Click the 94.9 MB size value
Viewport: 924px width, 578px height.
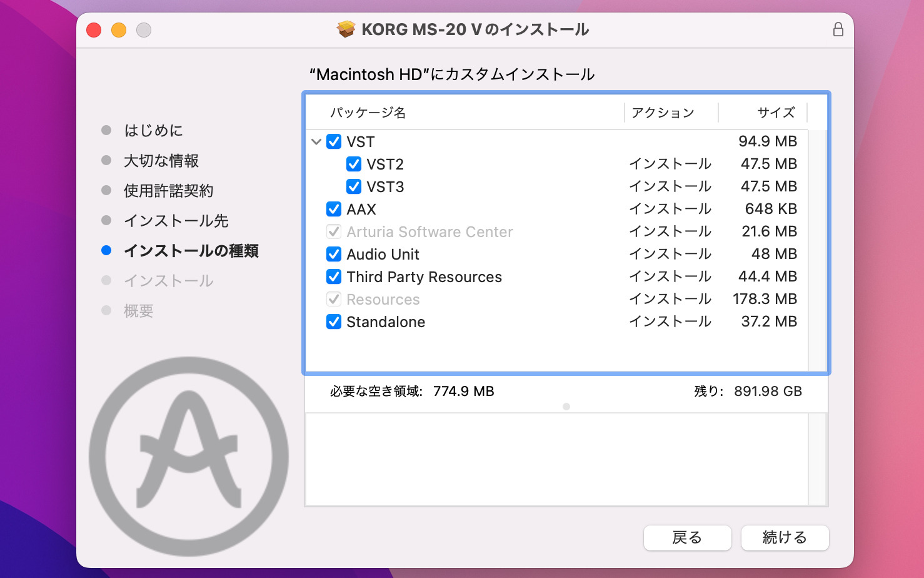(768, 141)
